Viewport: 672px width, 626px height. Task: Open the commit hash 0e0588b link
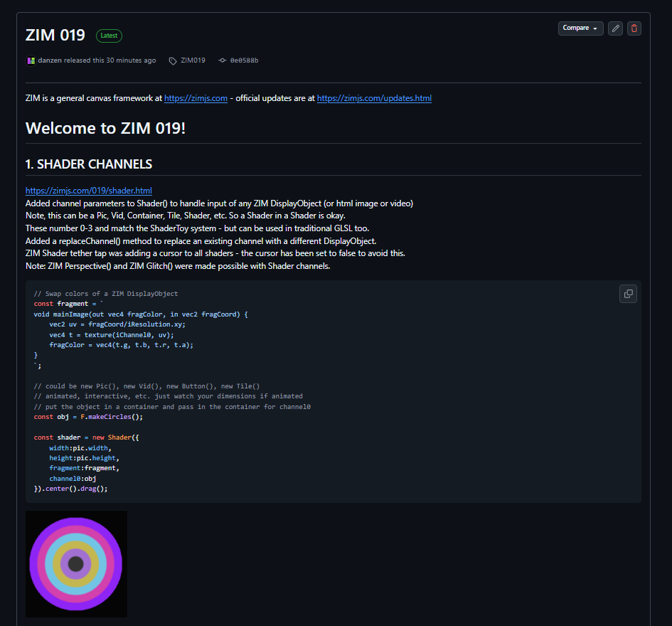click(x=244, y=60)
